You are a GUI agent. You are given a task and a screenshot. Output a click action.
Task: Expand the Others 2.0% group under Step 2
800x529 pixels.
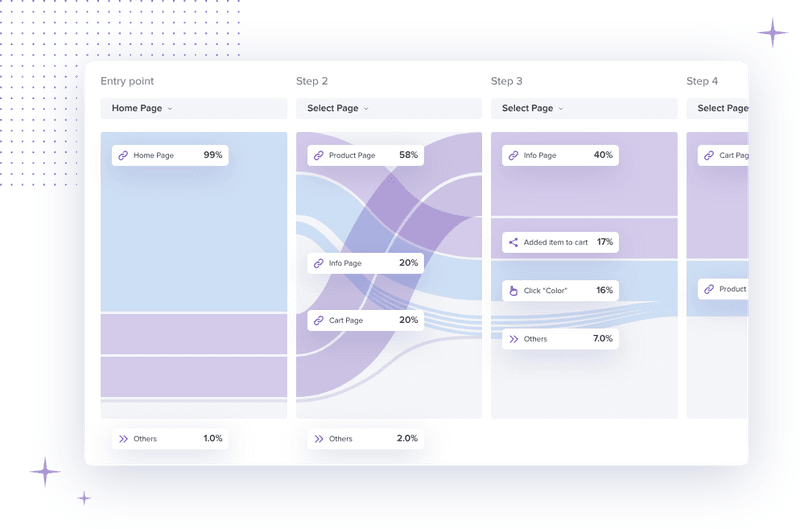point(364,439)
